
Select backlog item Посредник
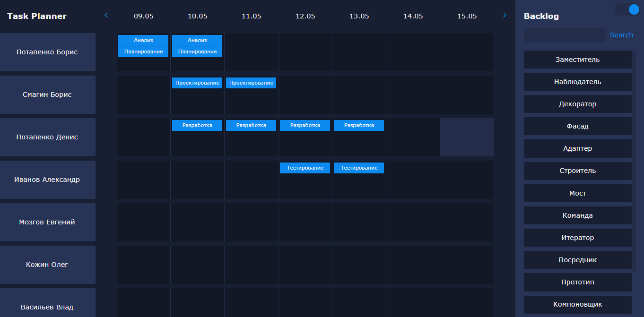click(578, 260)
